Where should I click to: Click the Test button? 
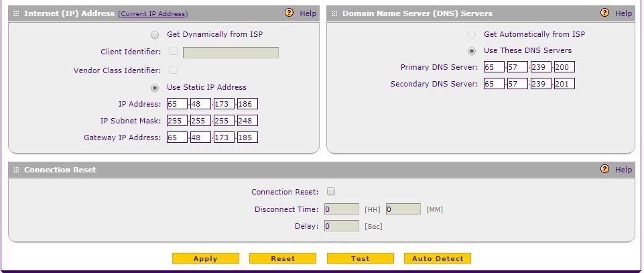[360, 258]
